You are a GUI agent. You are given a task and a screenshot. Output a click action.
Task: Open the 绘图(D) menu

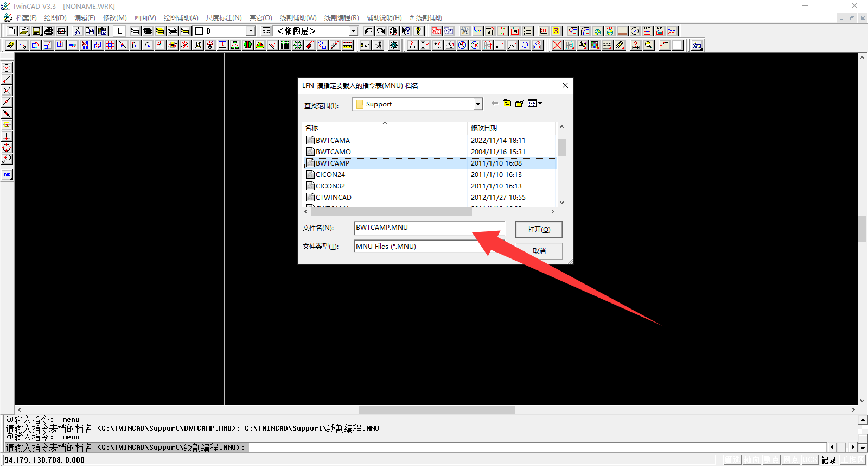click(x=55, y=18)
